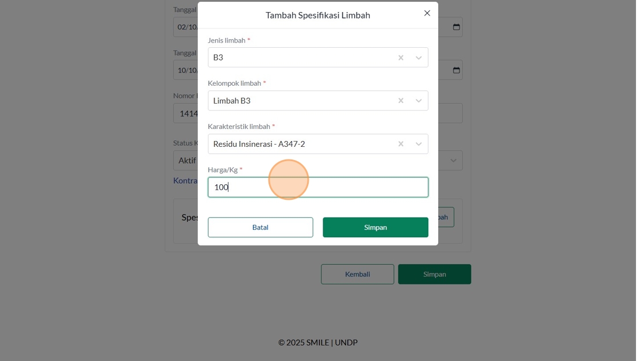Click Batal to cancel the dialog

coord(260,227)
